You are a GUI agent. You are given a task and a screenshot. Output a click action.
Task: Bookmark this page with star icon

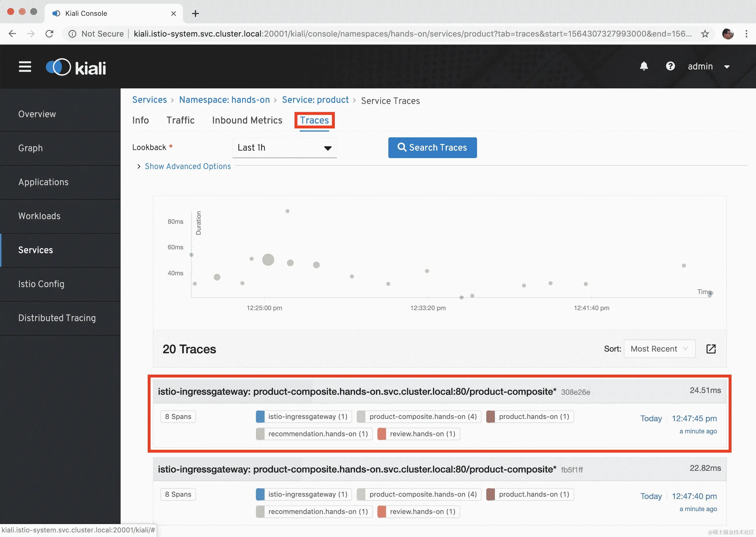pos(705,34)
